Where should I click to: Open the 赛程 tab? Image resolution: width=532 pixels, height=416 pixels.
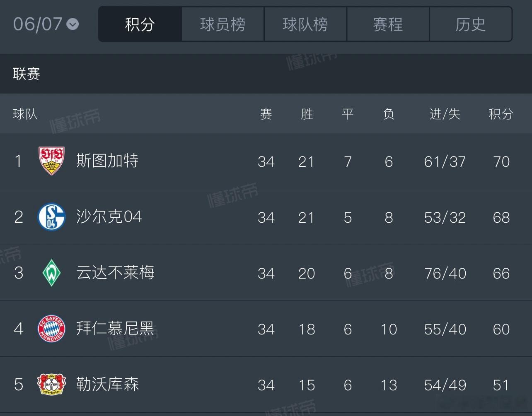388,24
